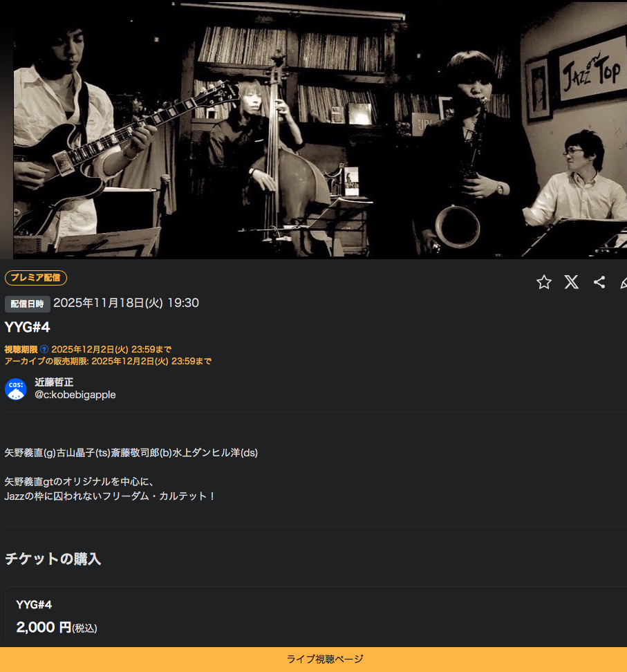Click the 視聴期限 deadline text
Screen dimensions: 627x672
pos(88,349)
